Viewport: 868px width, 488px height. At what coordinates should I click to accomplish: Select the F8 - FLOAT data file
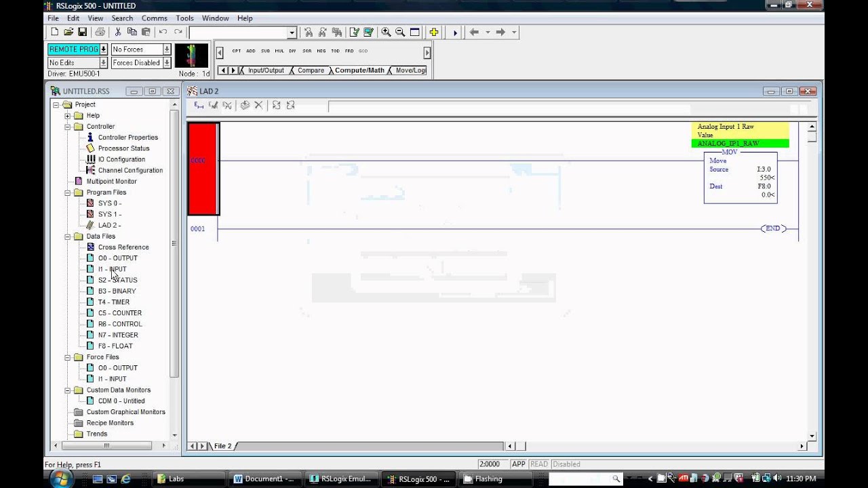[115, 346]
